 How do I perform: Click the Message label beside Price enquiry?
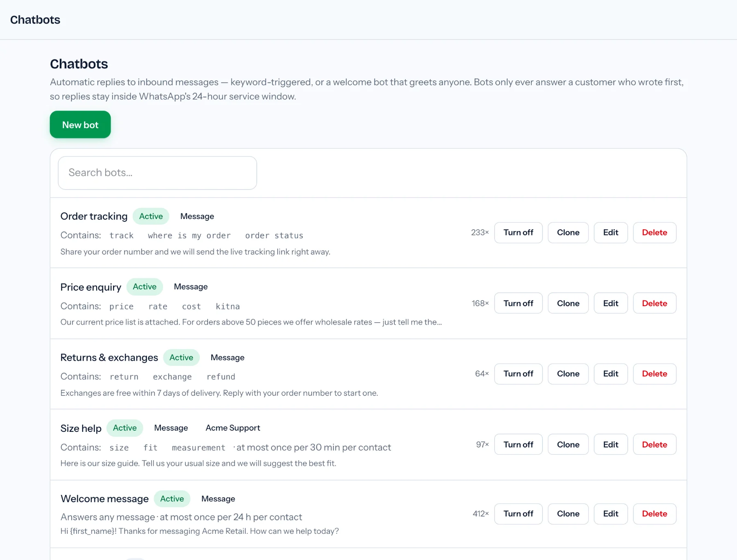[x=191, y=287]
